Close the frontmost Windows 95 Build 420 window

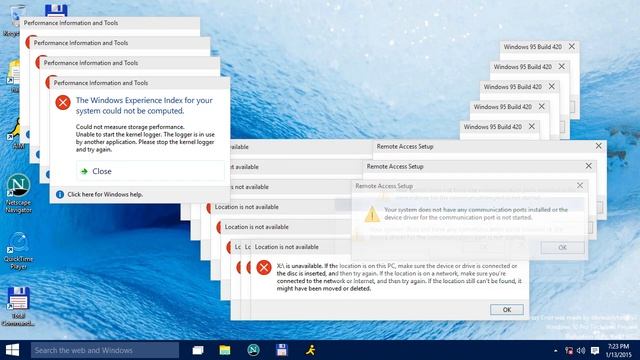(531, 127)
